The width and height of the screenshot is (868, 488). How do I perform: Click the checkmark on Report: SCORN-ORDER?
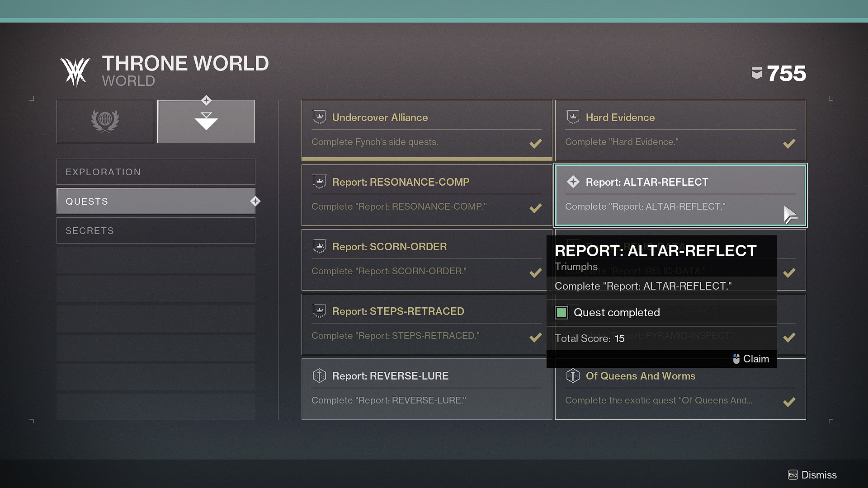(536, 273)
